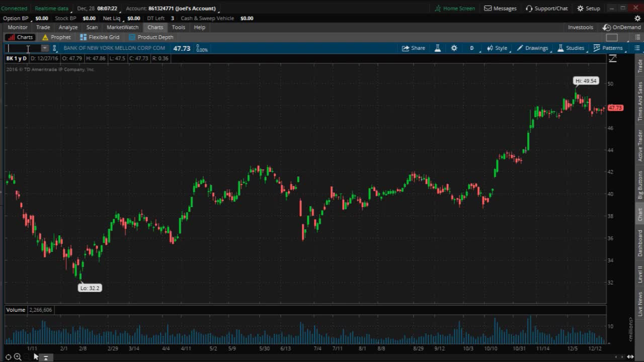The height and width of the screenshot is (362, 644).
Task: Click the horizontal scroll arrows icon
Action: 631,357
